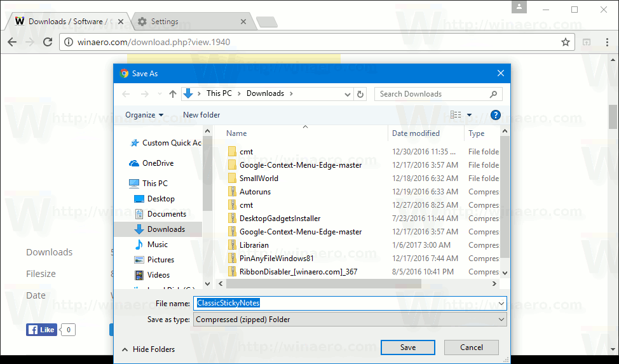Click the Chrome address bar URL

[x=154, y=42]
